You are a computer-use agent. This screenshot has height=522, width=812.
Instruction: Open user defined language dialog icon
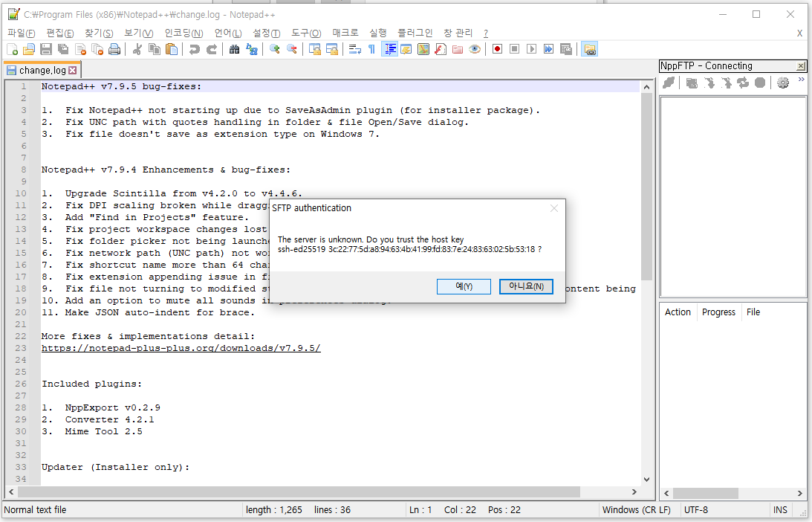(406, 49)
